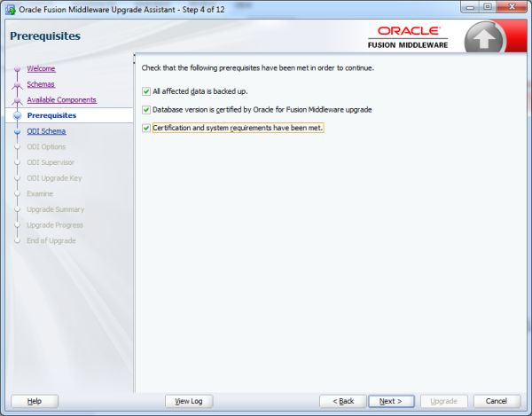This screenshot has width=532, height=416.
Task: Click the 'Check that the following prerequisites' instruction text
Action: tap(258, 68)
